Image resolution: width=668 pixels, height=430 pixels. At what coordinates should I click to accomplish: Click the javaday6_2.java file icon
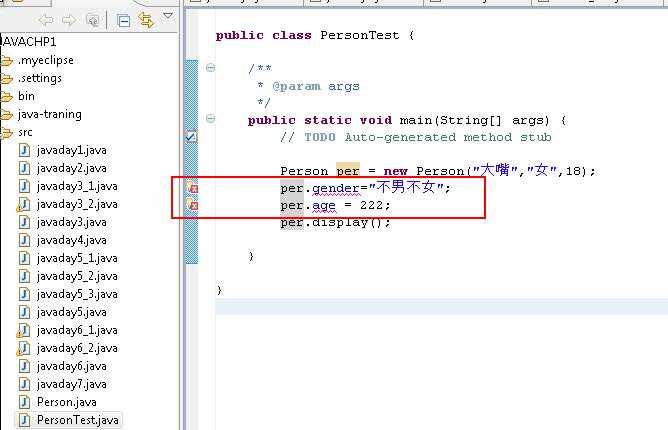pos(23,348)
